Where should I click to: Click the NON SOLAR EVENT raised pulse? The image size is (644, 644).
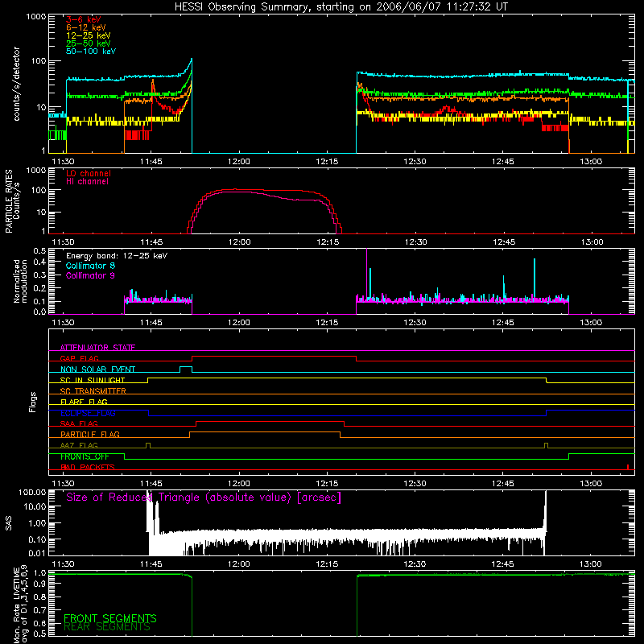click(x=186, y=367)
